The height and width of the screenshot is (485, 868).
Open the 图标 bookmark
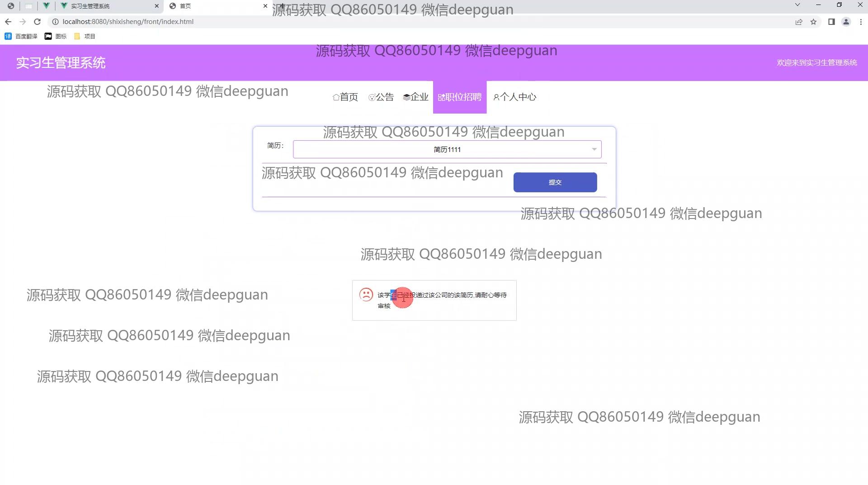(56, 36)
